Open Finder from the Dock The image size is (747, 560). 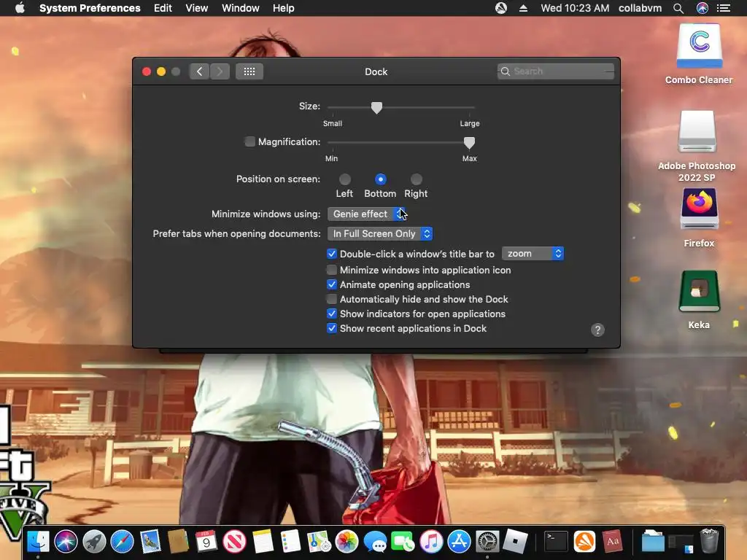(x=38, y=542)
